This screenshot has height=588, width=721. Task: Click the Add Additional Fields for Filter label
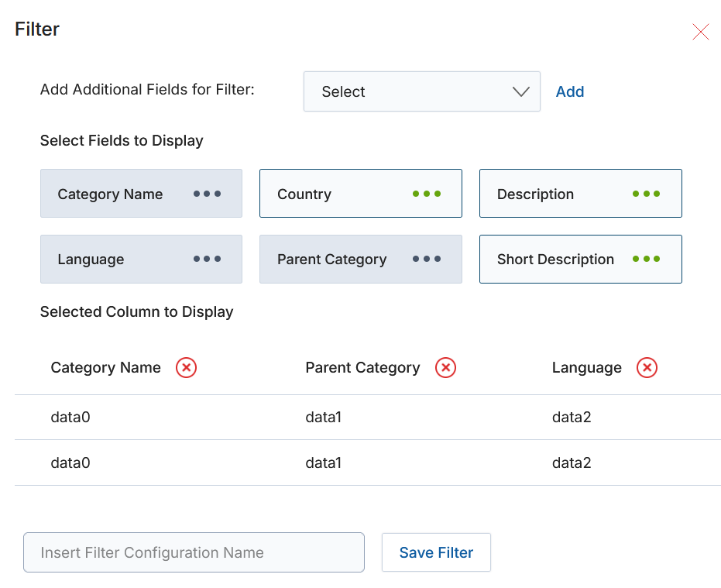147,89
